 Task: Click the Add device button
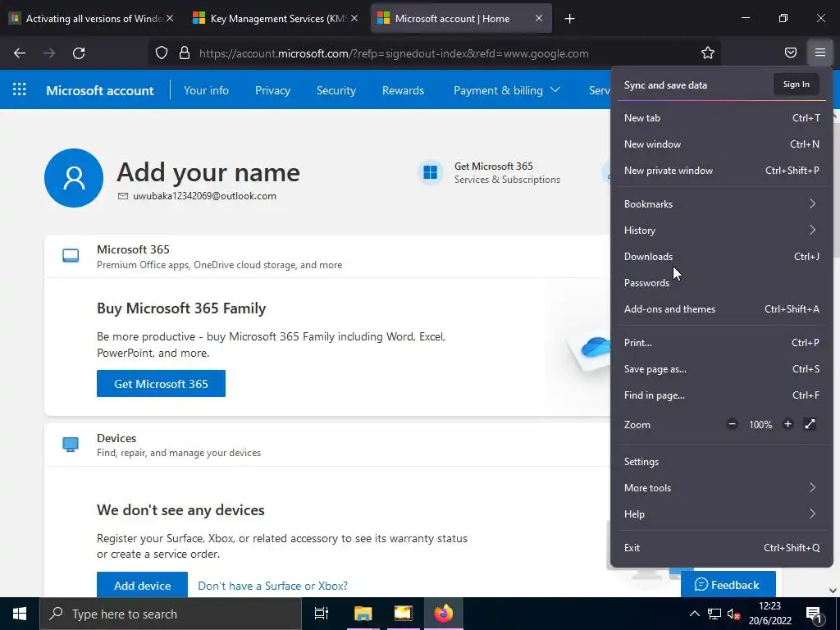[x=143, y=585]
